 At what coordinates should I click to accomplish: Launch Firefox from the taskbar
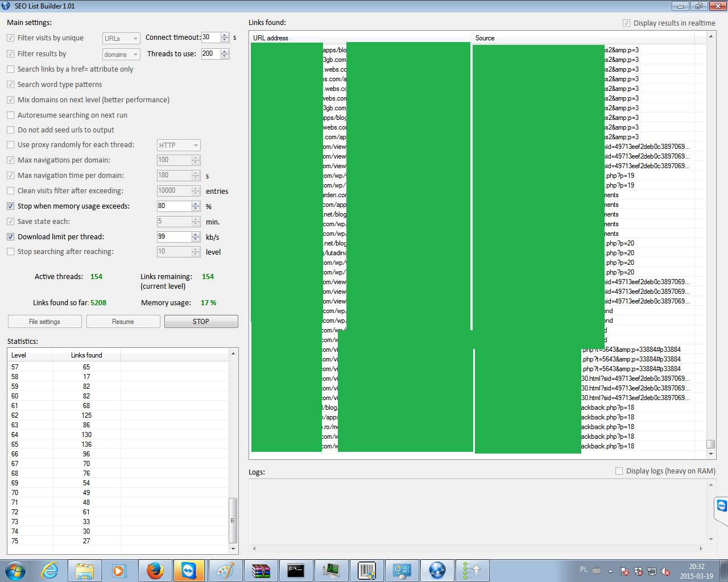coord(155,570)
